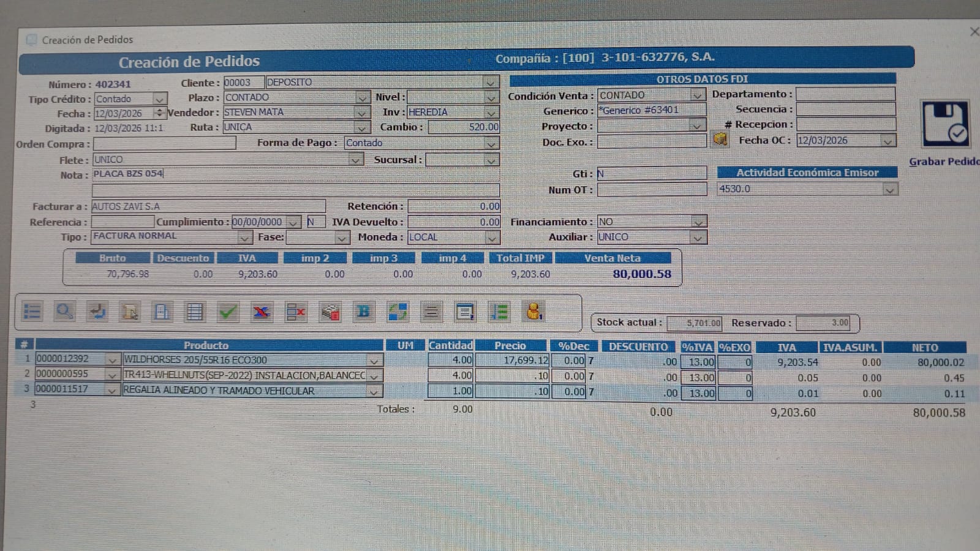Click the money bag icon beside Fecha OC
This screenshot has width=980, height=551.
(720, 140)
